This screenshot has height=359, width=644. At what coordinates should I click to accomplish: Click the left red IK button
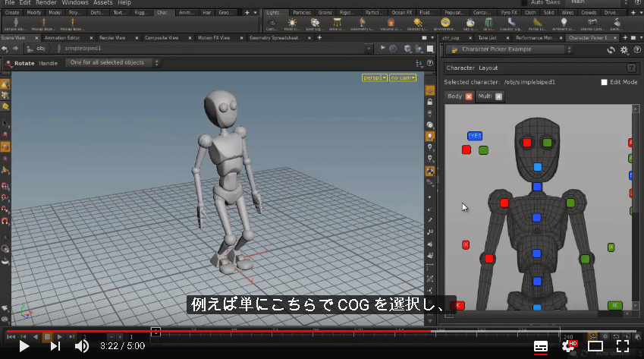[466, 245]
